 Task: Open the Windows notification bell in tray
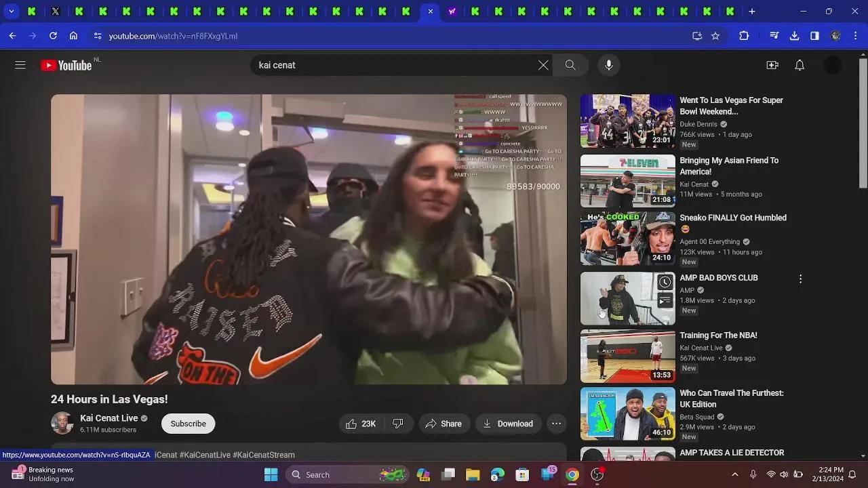tap(852, 474)
